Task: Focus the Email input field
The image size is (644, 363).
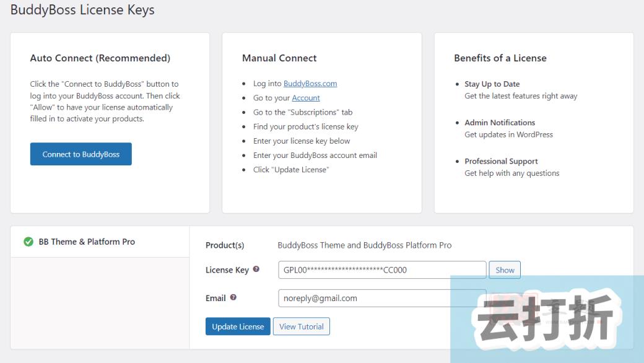Action: pyautogui.click(x=382, y=298)
